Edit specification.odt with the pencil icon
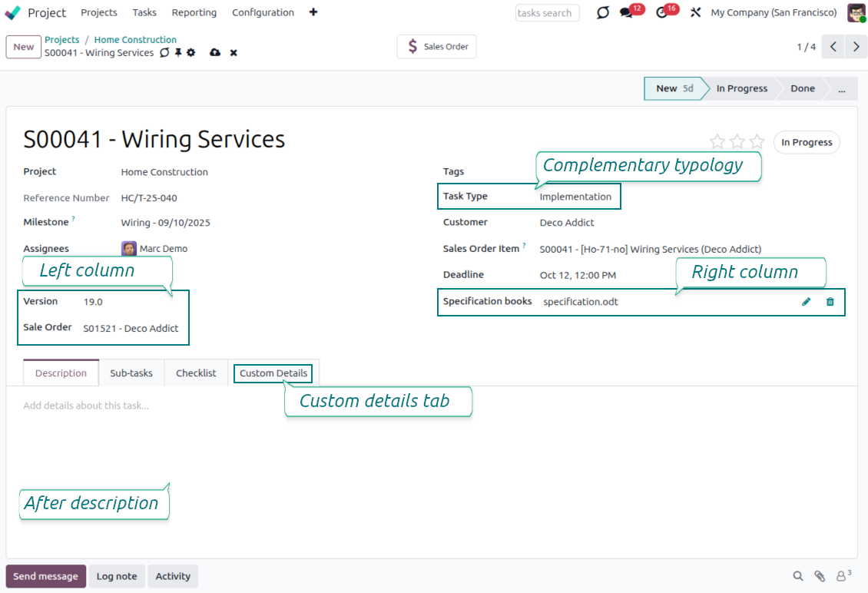The width and height of the screenshot is (868, 593). click(x=806, y=302)
